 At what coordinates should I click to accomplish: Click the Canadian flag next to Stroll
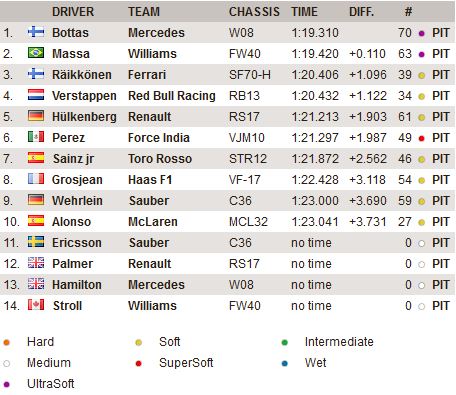[36, 305]
